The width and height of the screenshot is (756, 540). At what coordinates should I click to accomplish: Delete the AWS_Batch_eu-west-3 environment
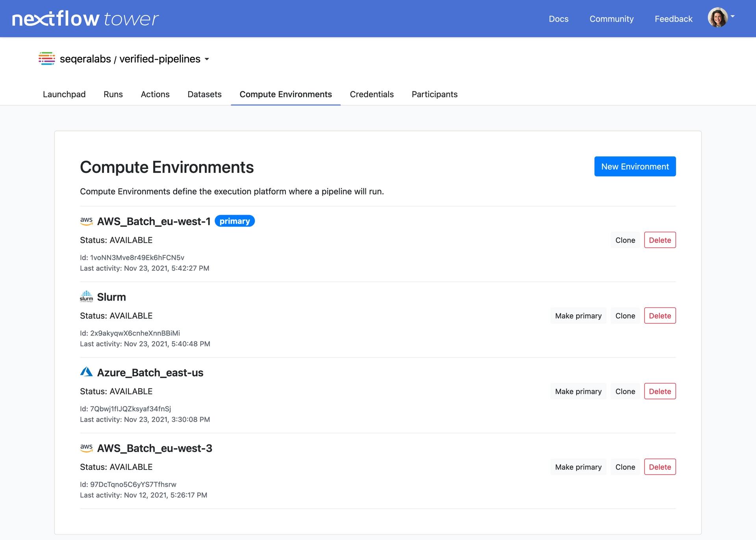pyautogui.click(x=660, y=467)
